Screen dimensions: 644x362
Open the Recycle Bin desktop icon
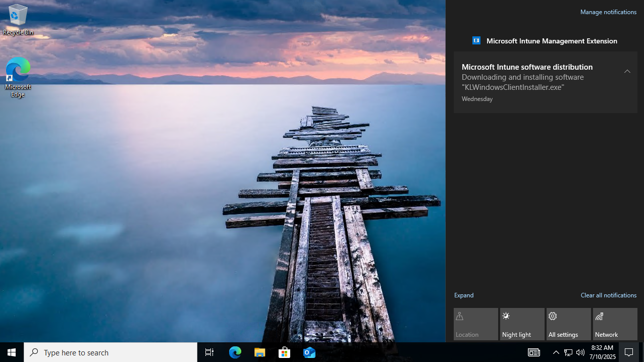point(18,20)
